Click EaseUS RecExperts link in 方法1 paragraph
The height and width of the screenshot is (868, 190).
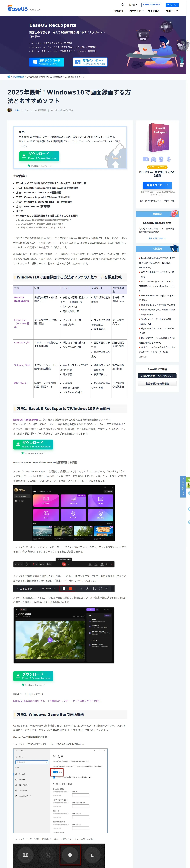pyautogui.click(x=26, y=420)
